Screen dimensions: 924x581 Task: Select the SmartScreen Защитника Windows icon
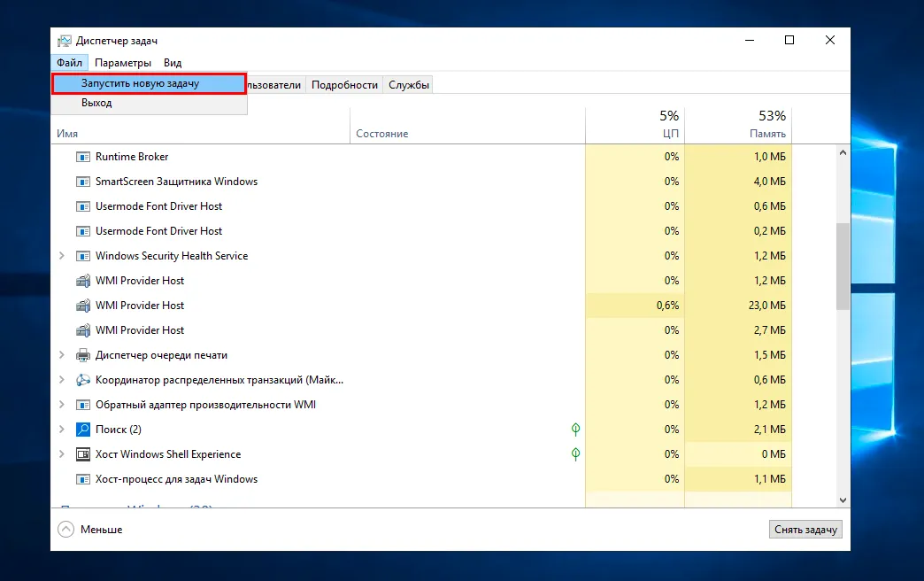click(x=83, y=182)
